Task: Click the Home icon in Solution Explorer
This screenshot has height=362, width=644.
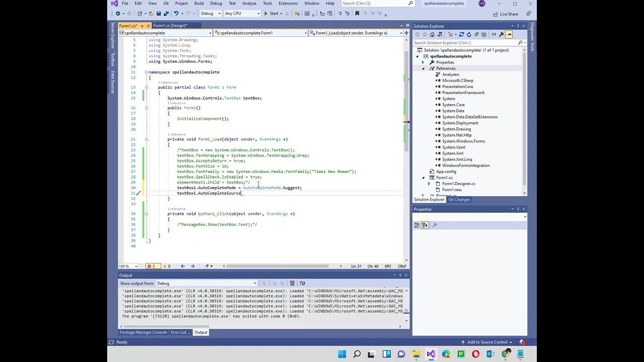Action: [432, 34]
